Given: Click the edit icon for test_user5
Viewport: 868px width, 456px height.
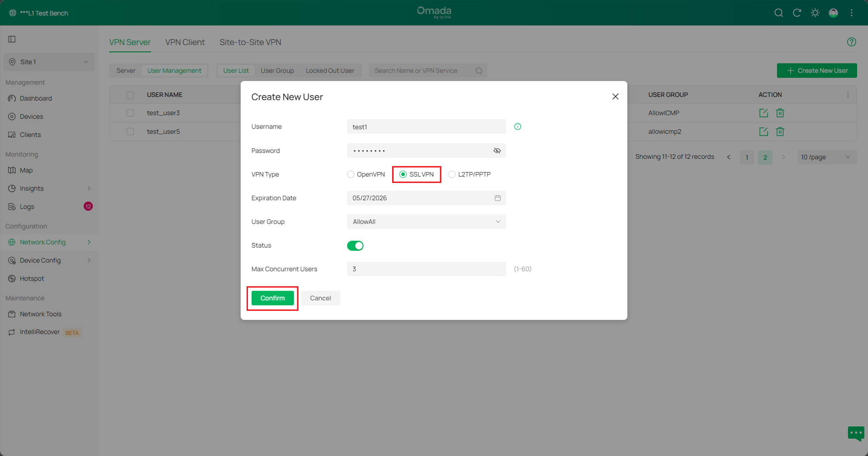Looking at the screenshot, I should [764, 131].
